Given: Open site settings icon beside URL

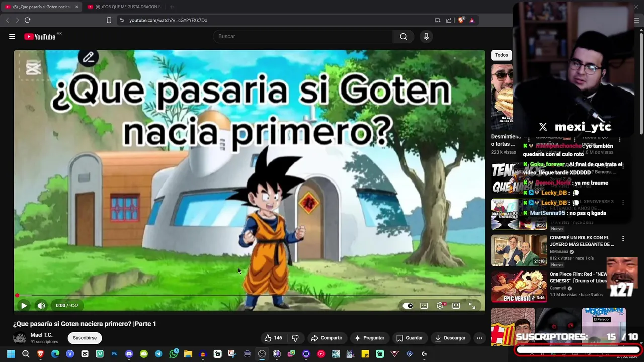Looking at the screenshot, I should pos(122,20).
